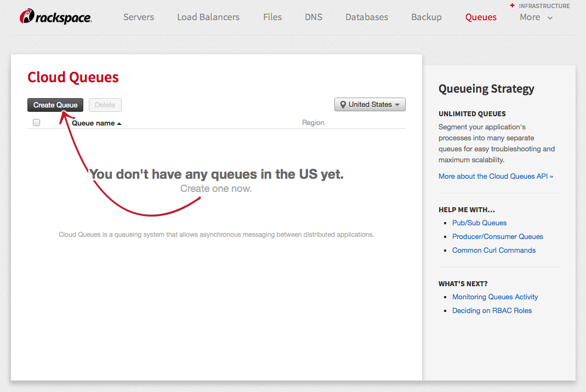Open the Pub/Sub Queues help link
This screenshot has width=586, height=392.
pyautogui.click(x=480, y=223)
